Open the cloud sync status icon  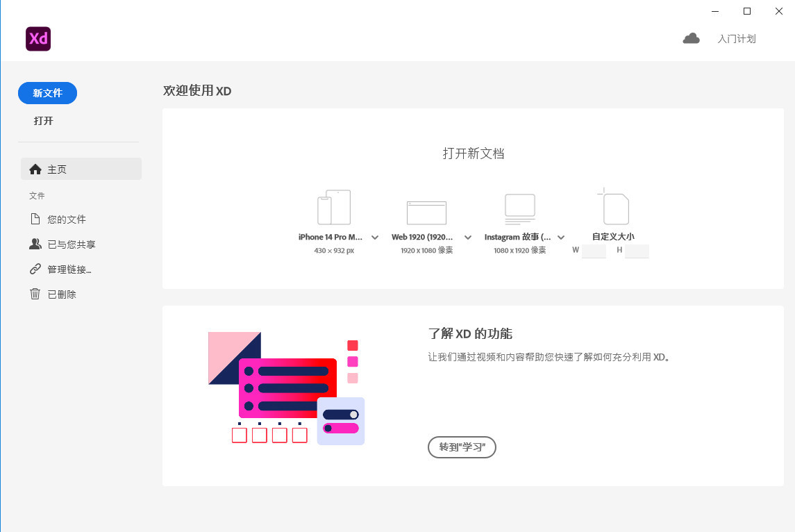tap(691, 38)
